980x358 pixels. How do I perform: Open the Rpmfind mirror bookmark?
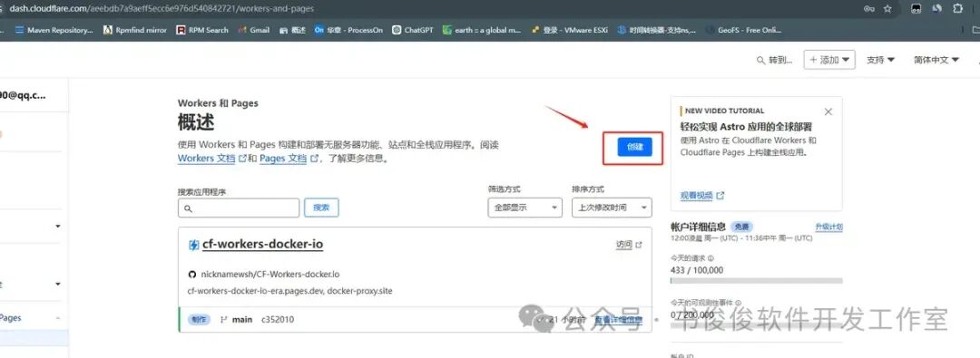(135, 29)
